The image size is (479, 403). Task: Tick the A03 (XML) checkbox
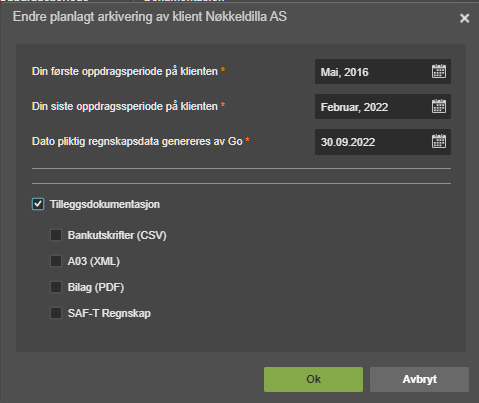56,261
